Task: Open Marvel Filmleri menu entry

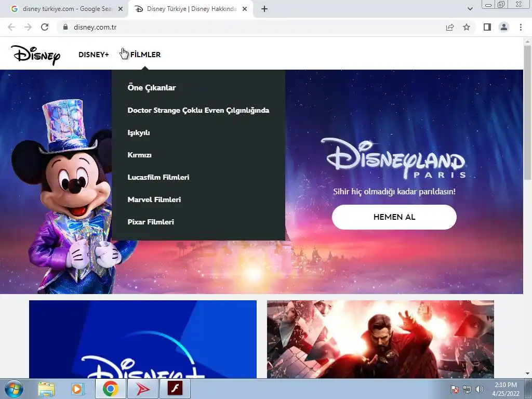Action: click(154, 199)
